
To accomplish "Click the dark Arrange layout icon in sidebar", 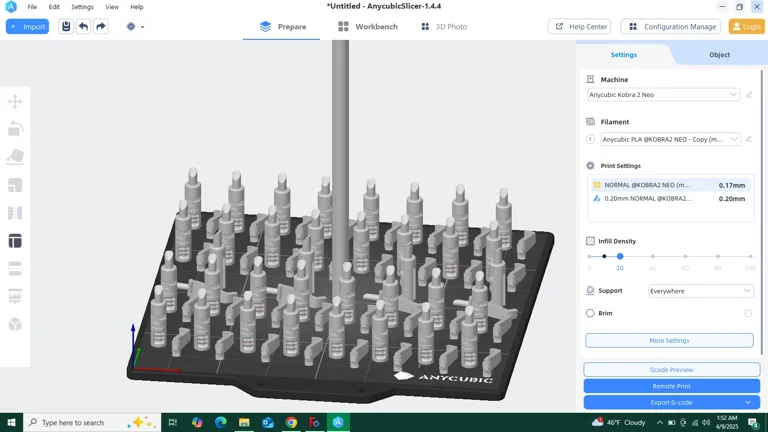I will point(15,241).
